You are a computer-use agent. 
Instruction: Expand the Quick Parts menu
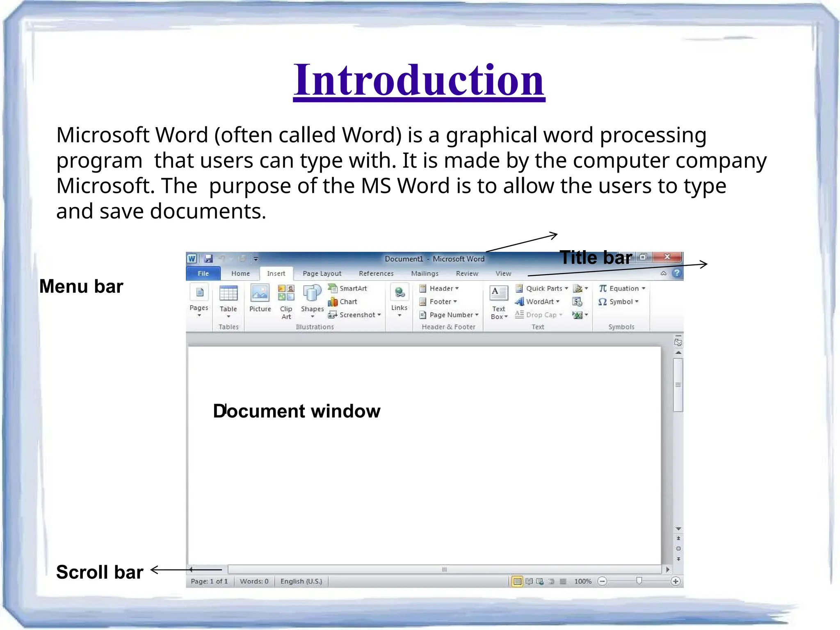tap(542, 288)
